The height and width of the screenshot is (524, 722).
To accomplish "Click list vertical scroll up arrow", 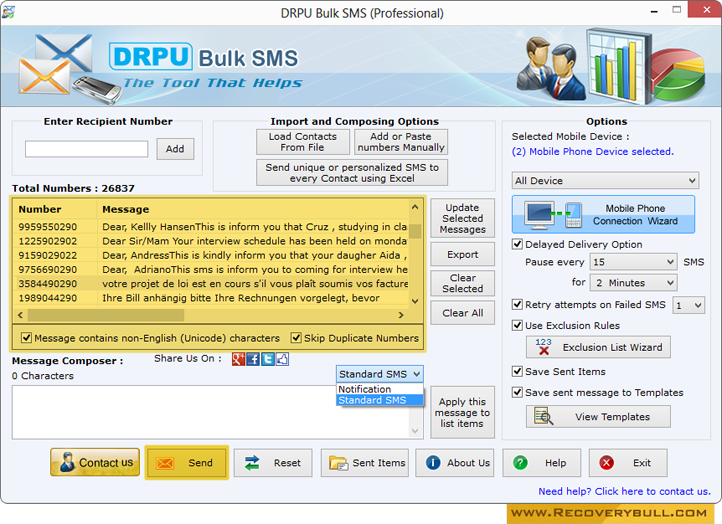I will point(415,207).
